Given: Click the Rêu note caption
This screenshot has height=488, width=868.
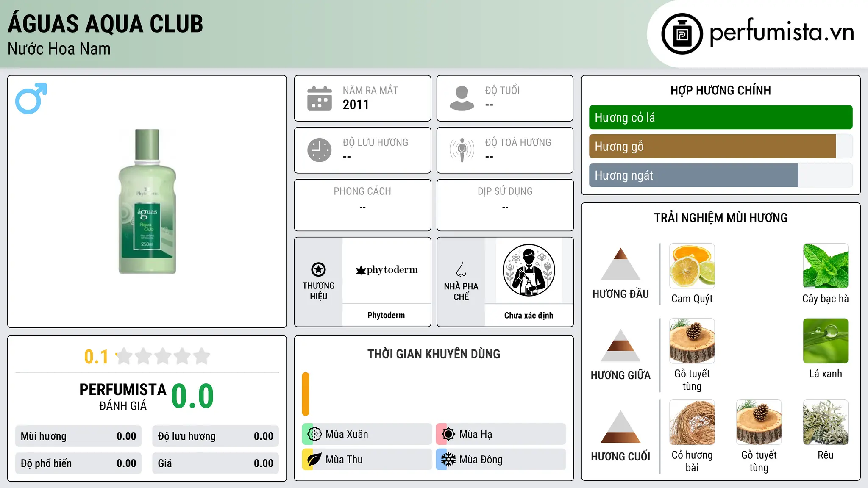Looking at the screenshot, I should point(826,455).
